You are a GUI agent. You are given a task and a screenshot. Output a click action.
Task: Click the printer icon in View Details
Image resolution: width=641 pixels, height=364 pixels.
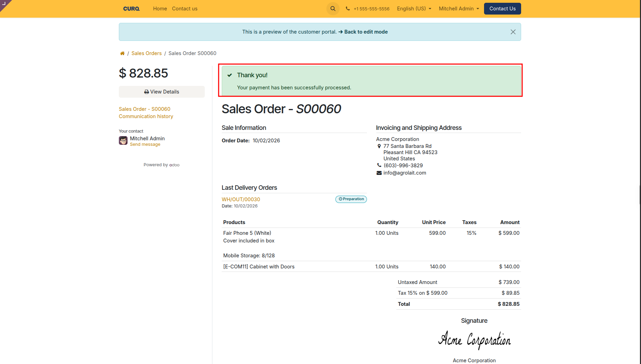coord(147,92)
